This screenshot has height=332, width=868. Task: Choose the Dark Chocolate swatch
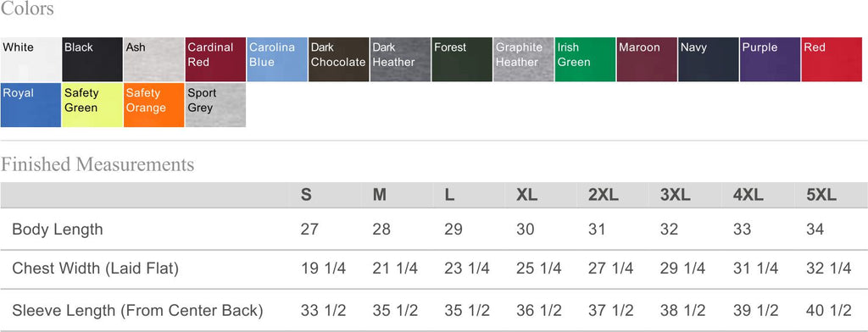point(339,60)
